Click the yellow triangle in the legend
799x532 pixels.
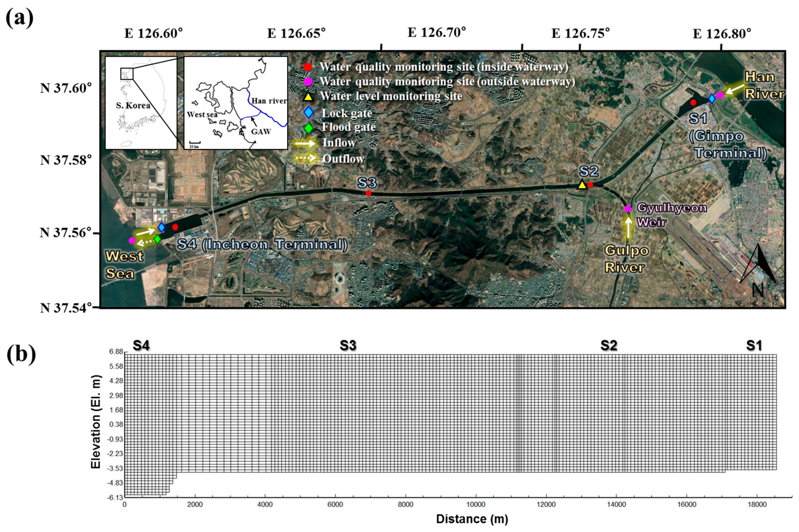308,96
